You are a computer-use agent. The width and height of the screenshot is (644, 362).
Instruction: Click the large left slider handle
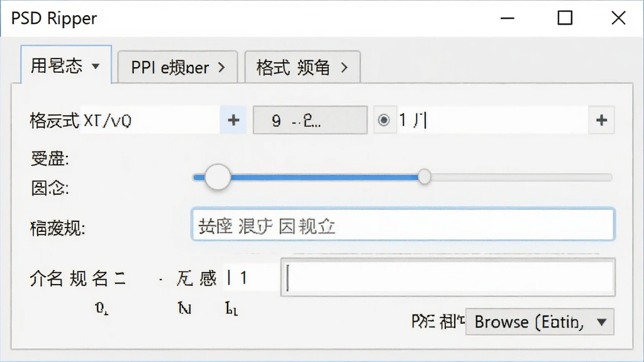point(218,177)
